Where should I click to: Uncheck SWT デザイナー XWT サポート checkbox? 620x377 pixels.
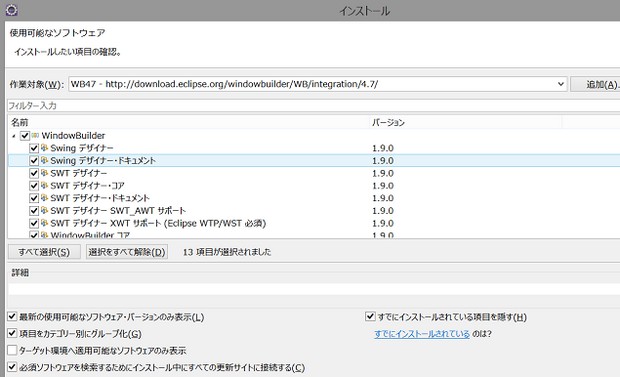coord(34,223)
